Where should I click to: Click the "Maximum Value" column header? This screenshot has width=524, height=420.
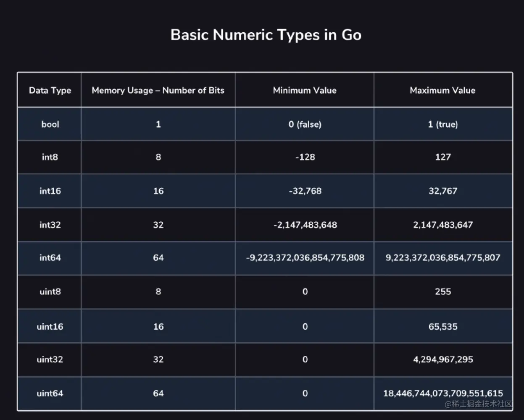tap(442, 90)
